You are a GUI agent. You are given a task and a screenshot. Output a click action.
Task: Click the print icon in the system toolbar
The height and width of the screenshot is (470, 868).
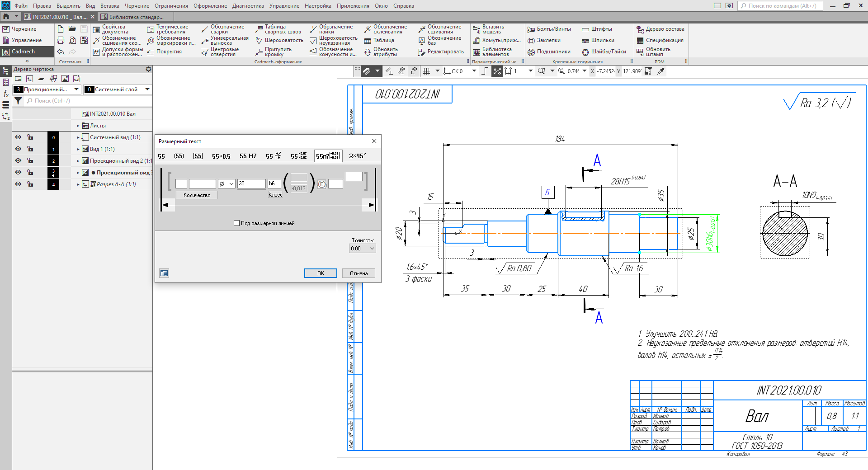click(x=61, y=41)
